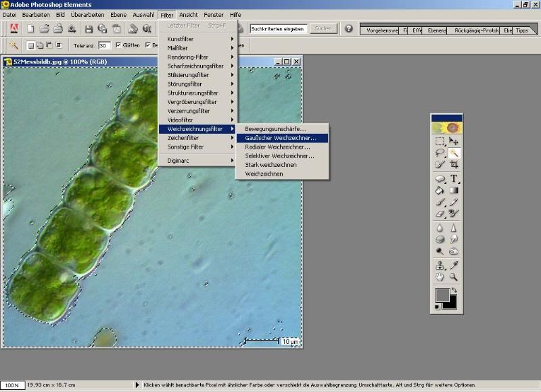Screen dimensions: 541x392
Task: Select the Text tool
Action: click(x=454, y=178)
